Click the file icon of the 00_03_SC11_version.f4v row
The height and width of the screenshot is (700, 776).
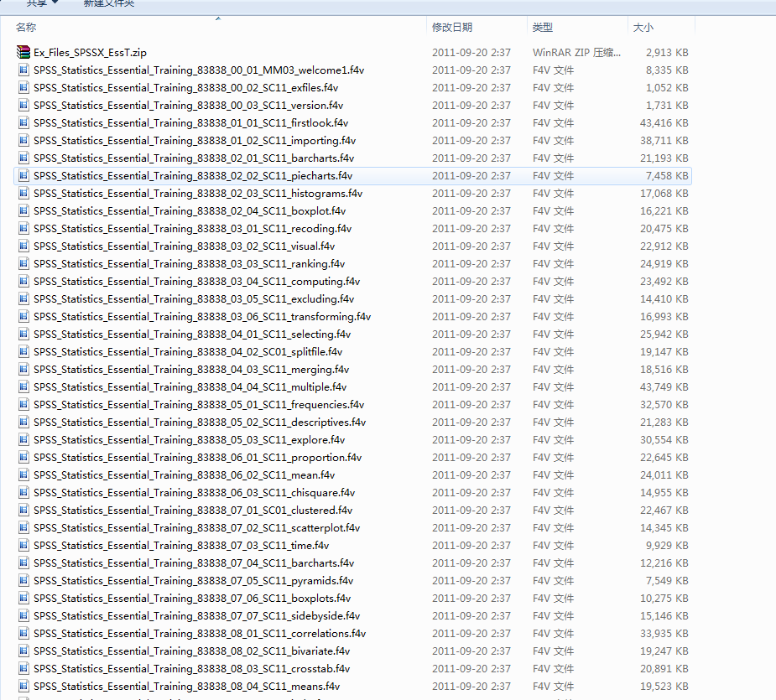click(x=23, y=105)
